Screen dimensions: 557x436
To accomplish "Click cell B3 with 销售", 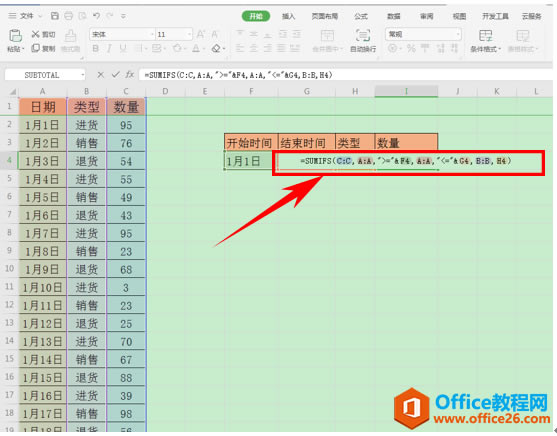I will pyautogui.click(x=86, y=143).
